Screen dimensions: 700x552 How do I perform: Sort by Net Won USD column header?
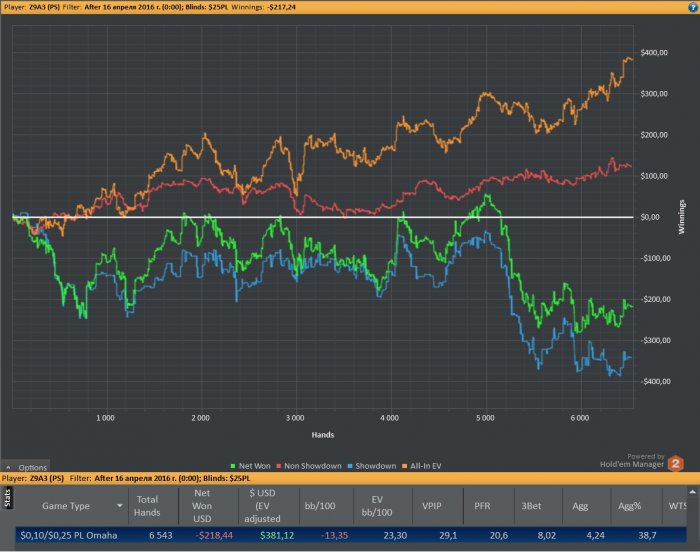[202, 506]
